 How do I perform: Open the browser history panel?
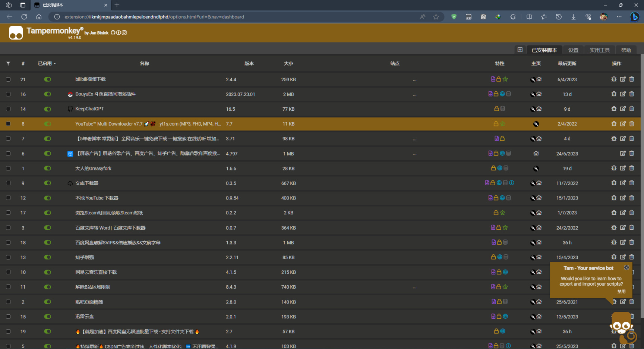tap(558, 17)
